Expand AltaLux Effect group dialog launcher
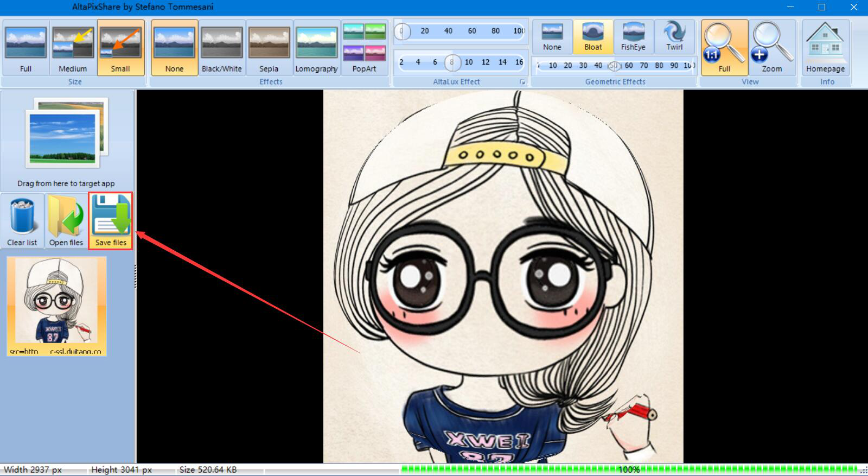The height and width of the screenshot is (476, 868). click(x=522, y=82)
